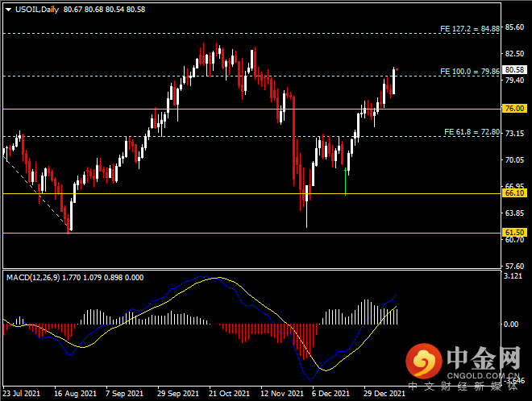Click the current price tag 80.58
The width and height of the screenshot is (532, 401).
click(x=514, y=70)
